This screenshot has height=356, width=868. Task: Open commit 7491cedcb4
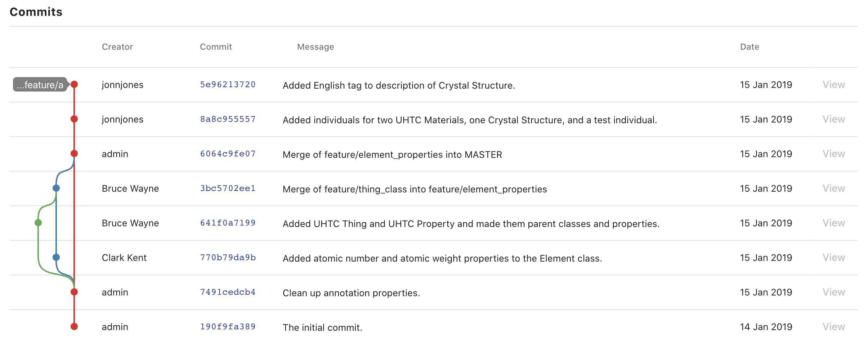[x=228, y=292]
